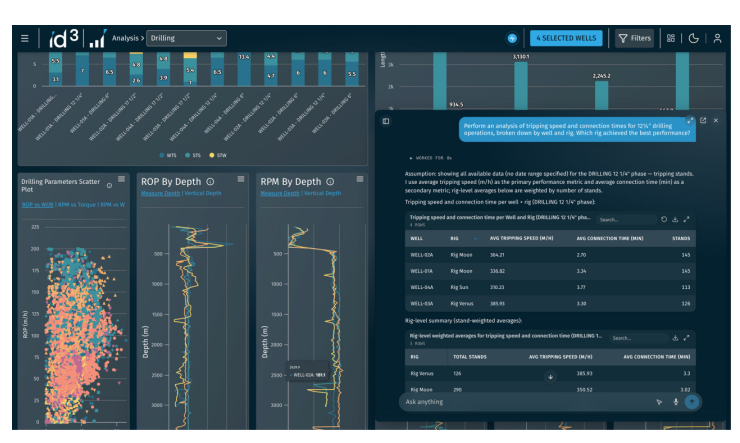Toggle the STW legend series

click(x=218, y=155)
